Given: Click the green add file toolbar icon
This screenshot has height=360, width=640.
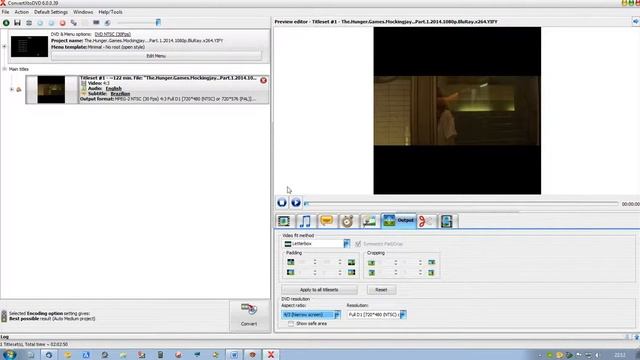Looking at the screenshot, I should click(6, 23).
